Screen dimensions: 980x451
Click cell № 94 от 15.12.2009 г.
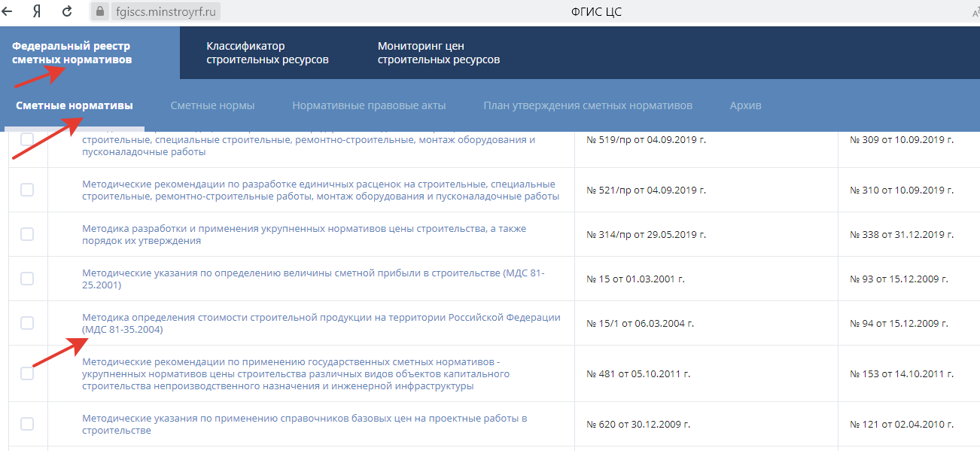pyautogui.click(x=899, y=323)
